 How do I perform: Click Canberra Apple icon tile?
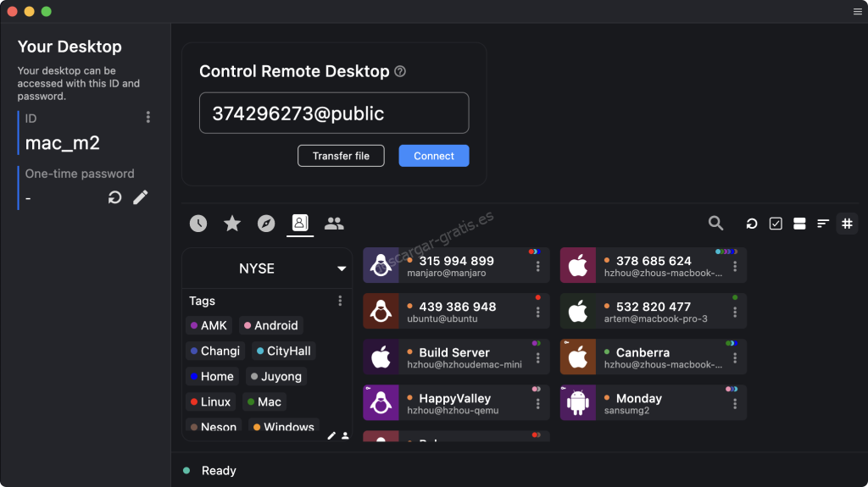[x=578, y=357]
